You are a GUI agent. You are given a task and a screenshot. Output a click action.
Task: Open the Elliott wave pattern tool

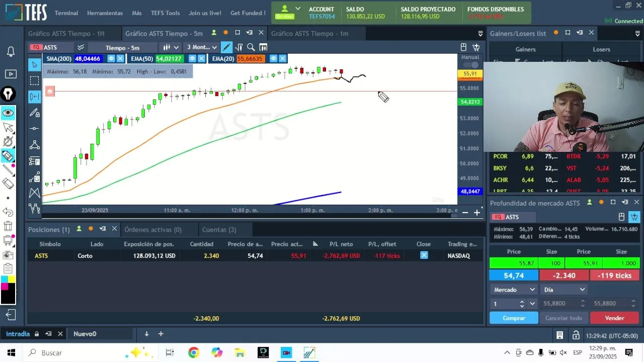point(34,208)
